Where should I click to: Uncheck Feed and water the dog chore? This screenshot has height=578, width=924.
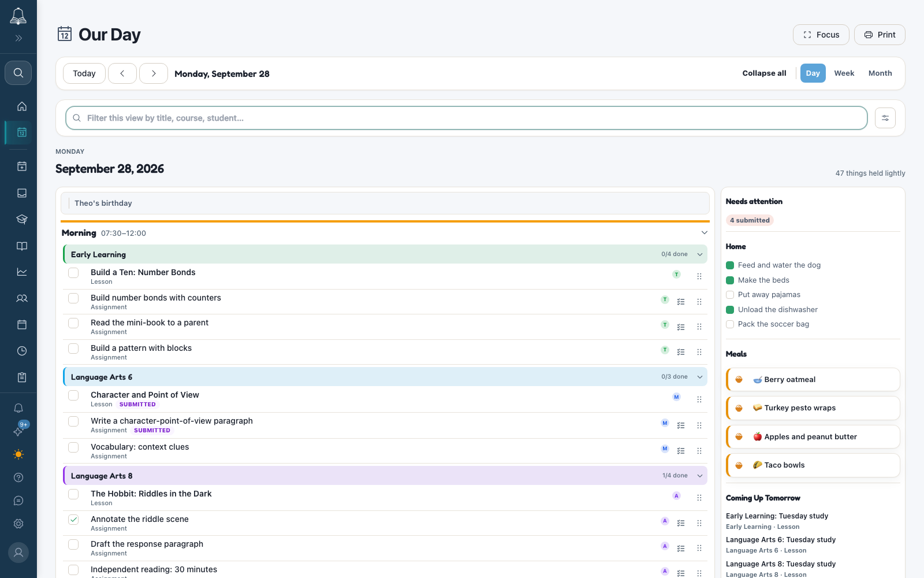(730, 265)
